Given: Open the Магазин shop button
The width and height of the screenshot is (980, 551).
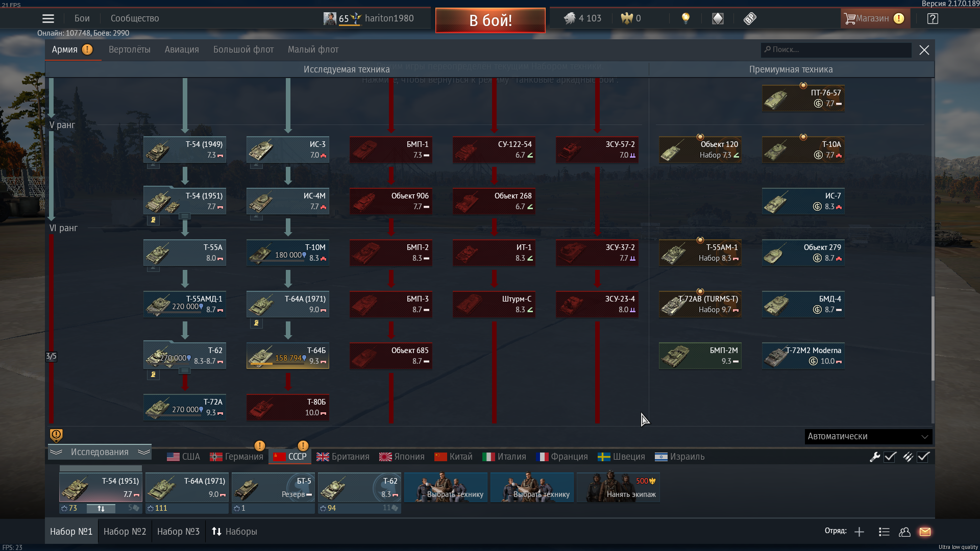Looking at the screenshot, I should click(874, 18).
